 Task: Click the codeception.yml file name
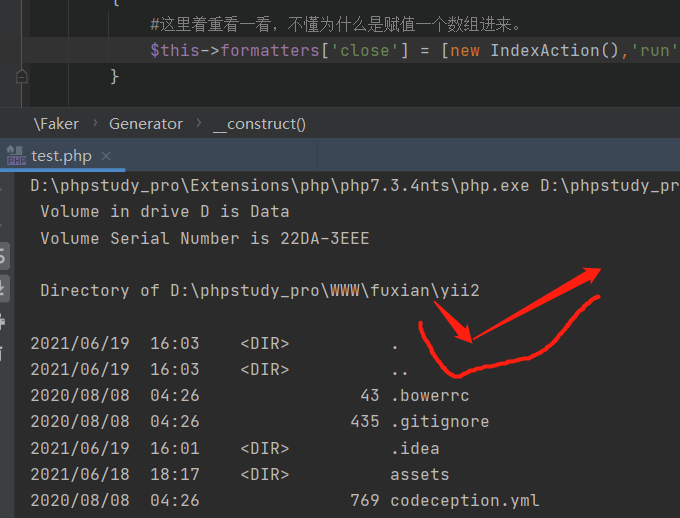[x=465, y=501]
